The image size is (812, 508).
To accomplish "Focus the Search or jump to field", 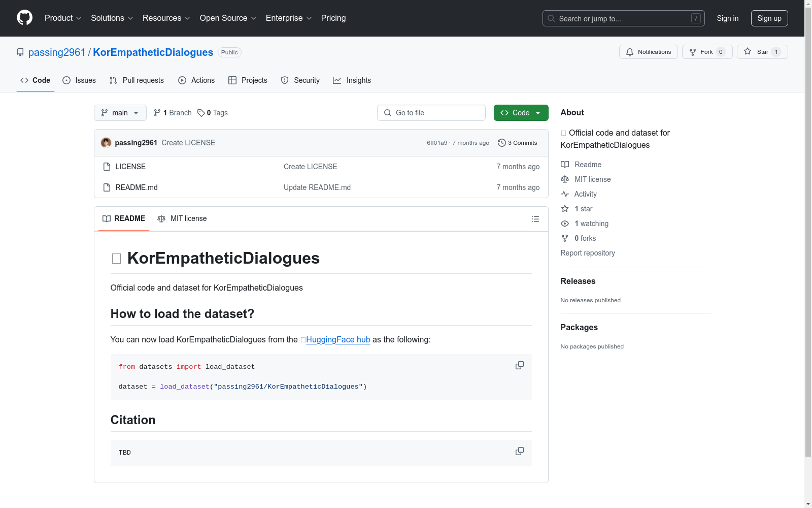I will pyautogui.click(x=623, y=18).
